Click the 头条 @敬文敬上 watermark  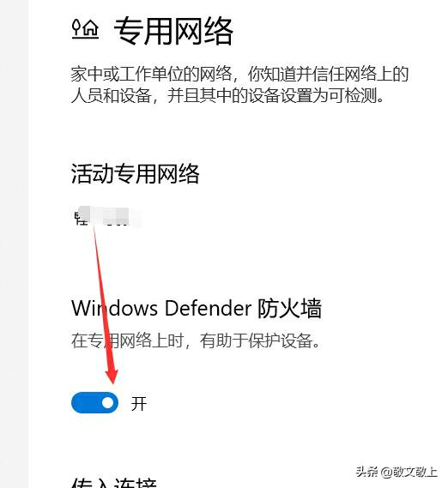397,472
